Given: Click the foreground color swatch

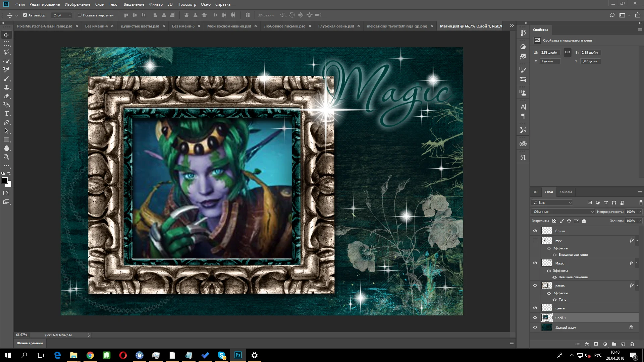Looking at the screenshot, I should point(5,181).
